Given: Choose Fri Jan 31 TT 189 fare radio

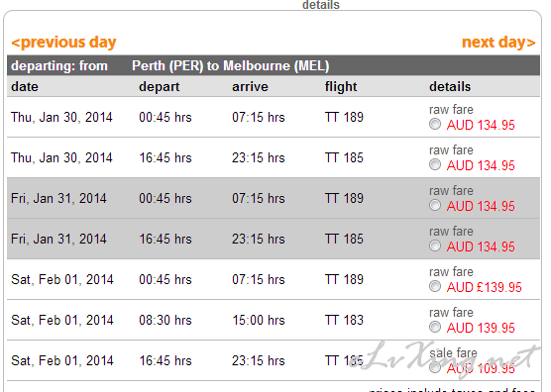Looking at the screenshot, I should (x=435, y=205).
